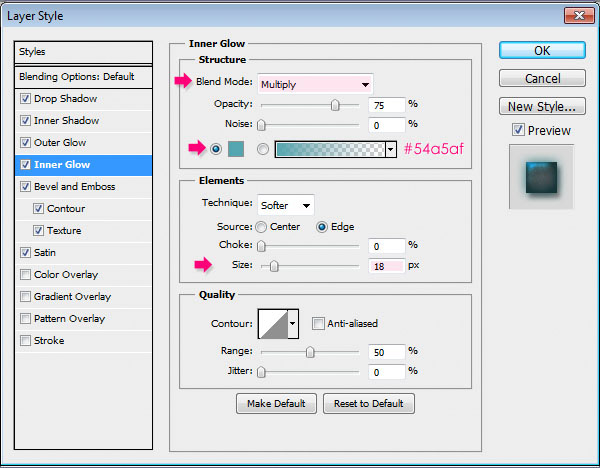Image resolution: width=600 pixels, height=468 pixels.
Task: Open the Styles panel entry
Action: pyautogui.click(x=83, y=52)
